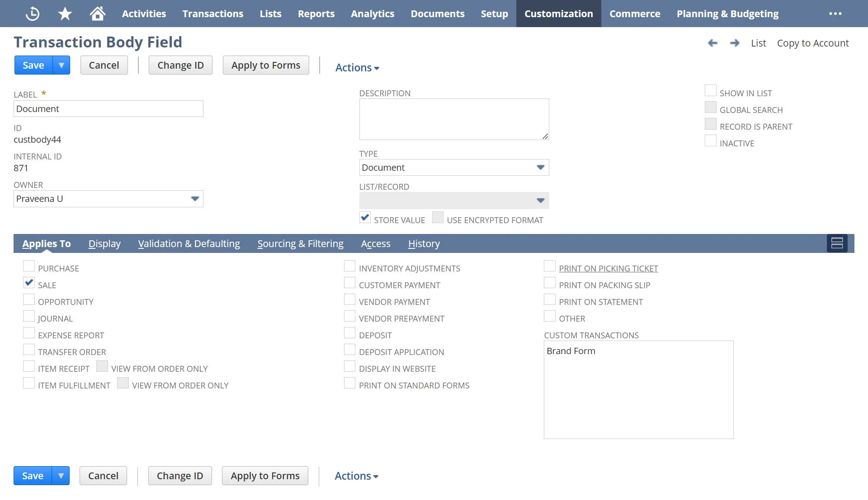Image resolution: width=868 pixels, height=500 pixels.
Task: Expand the bottom Save button dropdown arrow
Action: (x=61, y=476)
